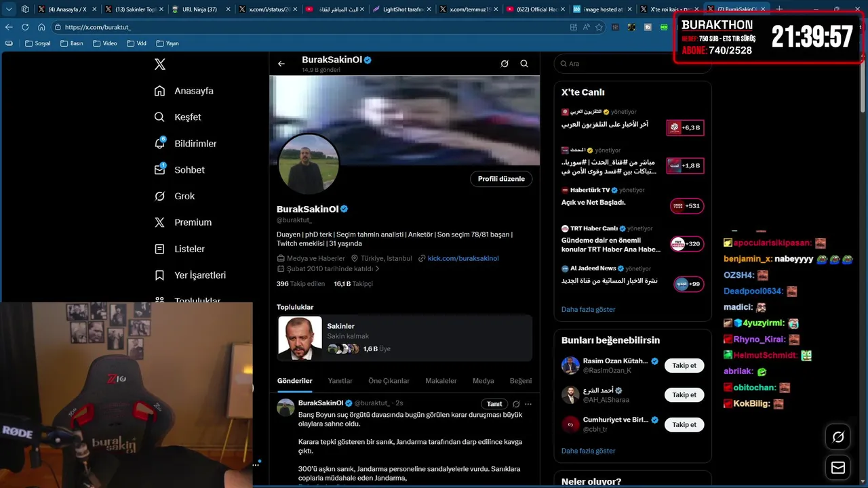The image size is (868, 488).
Task: Follow Rasim Ozan Kütahyalı
Action: click(684, 365)
